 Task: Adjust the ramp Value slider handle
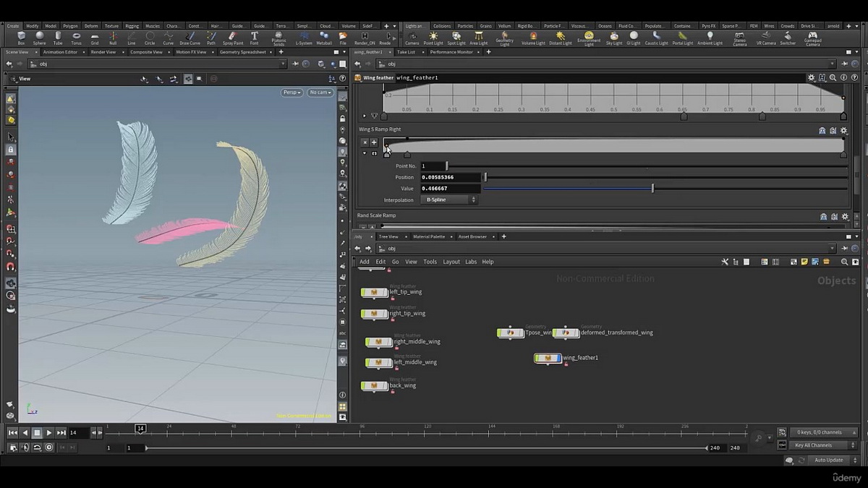click(652, 188)
